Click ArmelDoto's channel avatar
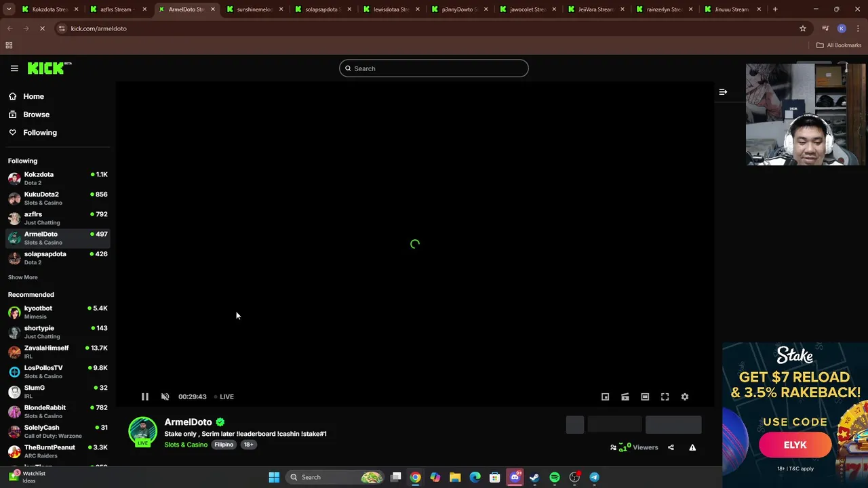The image size is (868, 488). [142, 432]
